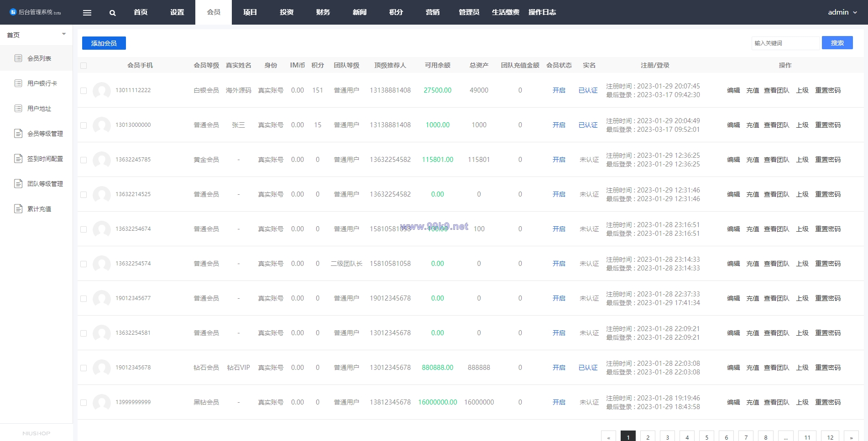Click the list icon next to 用户地址
The image size is (868, 441).
tap(18, 108)
